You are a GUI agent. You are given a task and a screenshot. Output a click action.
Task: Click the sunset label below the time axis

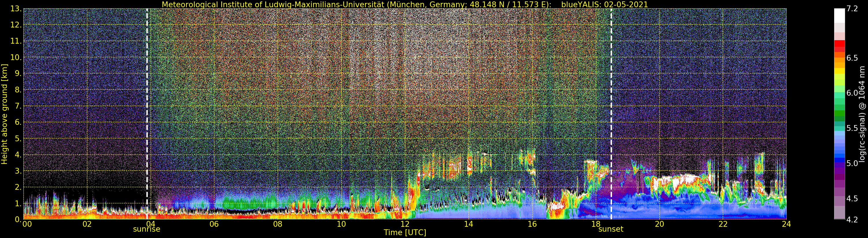611,229
